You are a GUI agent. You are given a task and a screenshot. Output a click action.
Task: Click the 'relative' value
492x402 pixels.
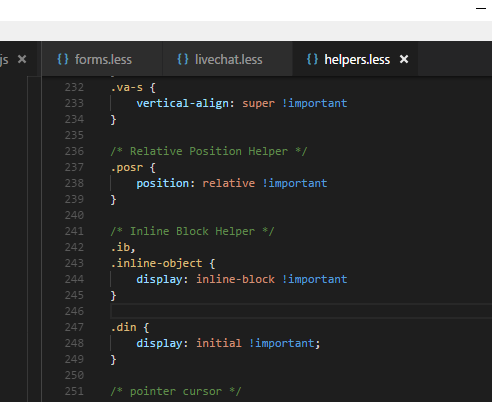(229, 183)
